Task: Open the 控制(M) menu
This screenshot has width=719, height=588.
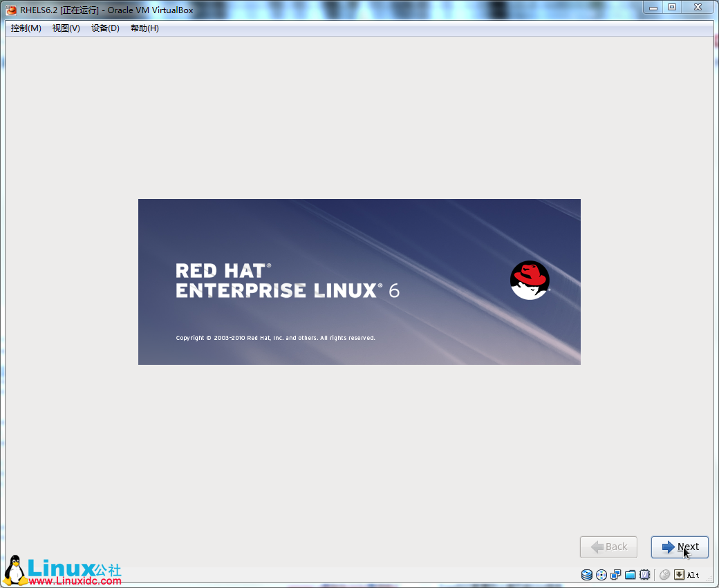Action: pos(26,28)
